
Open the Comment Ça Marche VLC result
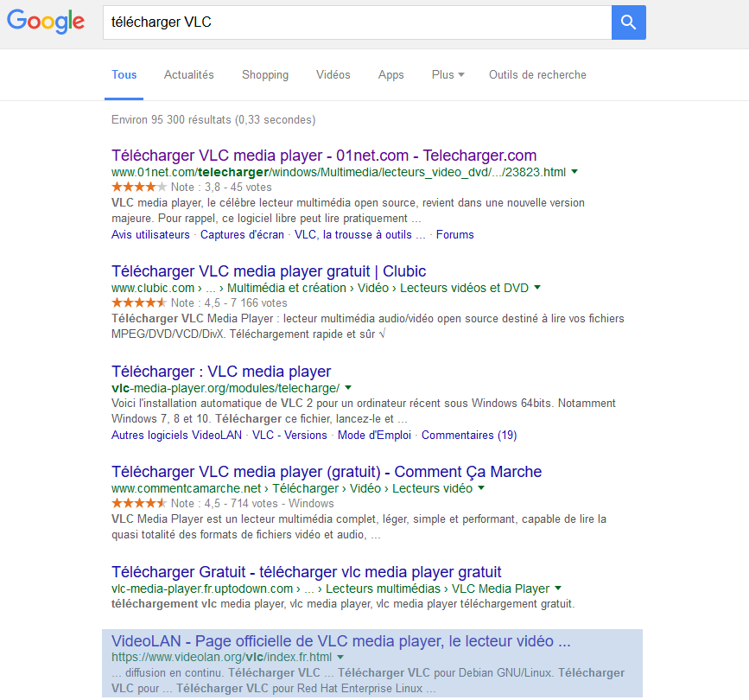[x=327, y=472]
